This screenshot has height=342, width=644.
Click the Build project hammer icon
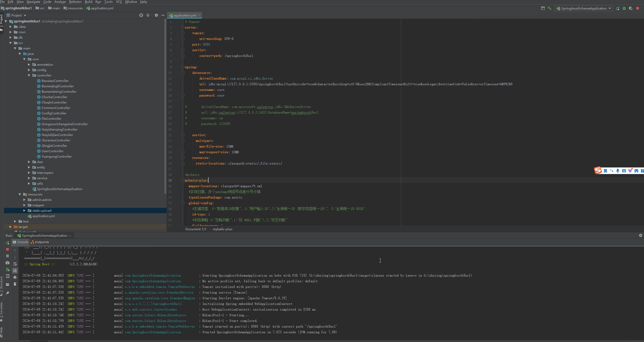click(549, 8)
